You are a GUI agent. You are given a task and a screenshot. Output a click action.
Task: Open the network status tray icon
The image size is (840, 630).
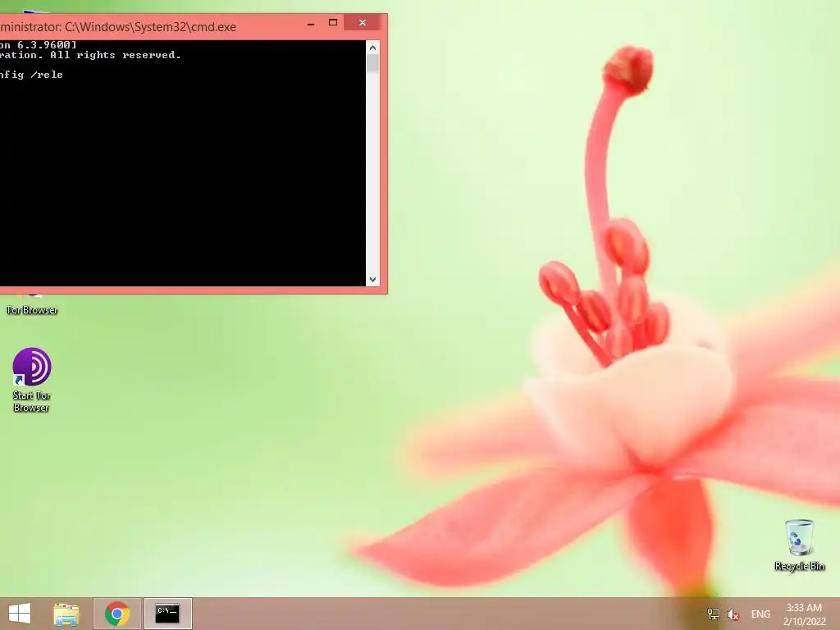(713, 614)
